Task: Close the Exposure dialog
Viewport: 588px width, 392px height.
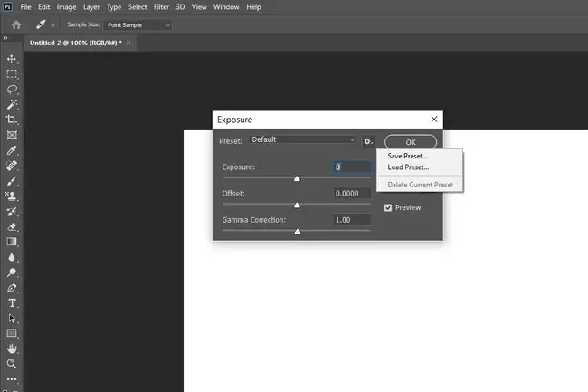Action: point(434,120)
